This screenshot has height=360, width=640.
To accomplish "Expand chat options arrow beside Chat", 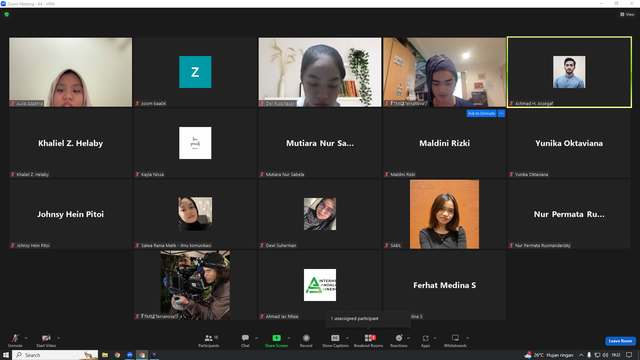I will pyautogui.click(x=256, y=338).
